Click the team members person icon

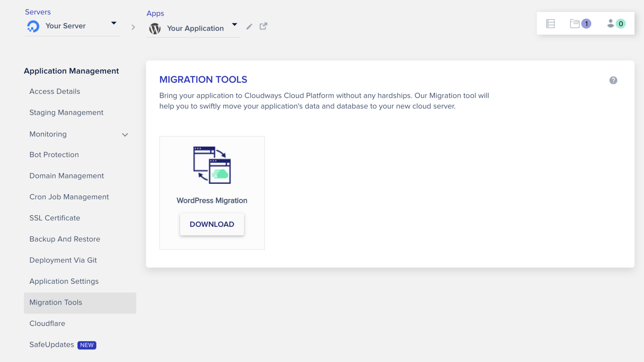[x=610, y=23]
